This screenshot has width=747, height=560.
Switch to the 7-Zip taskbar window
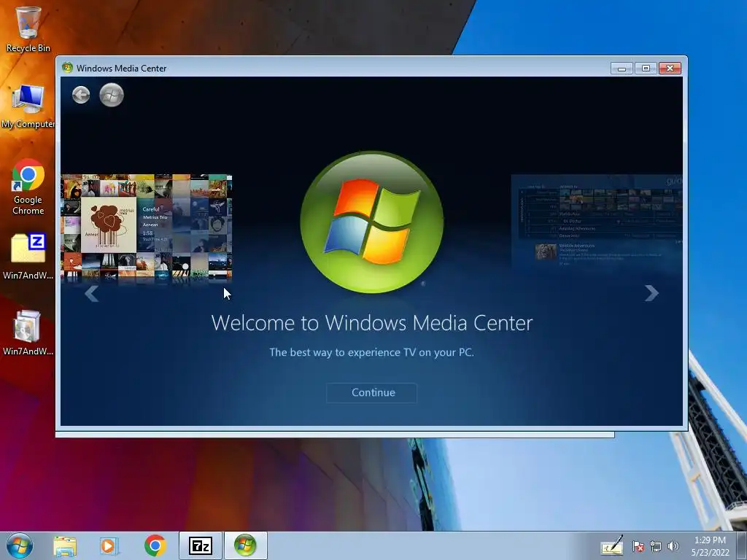point(200,546)
